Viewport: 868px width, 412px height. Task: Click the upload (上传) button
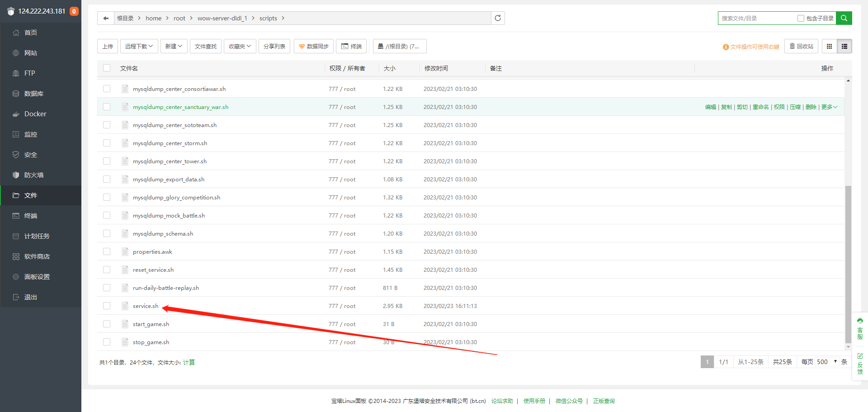pos(108,46)
